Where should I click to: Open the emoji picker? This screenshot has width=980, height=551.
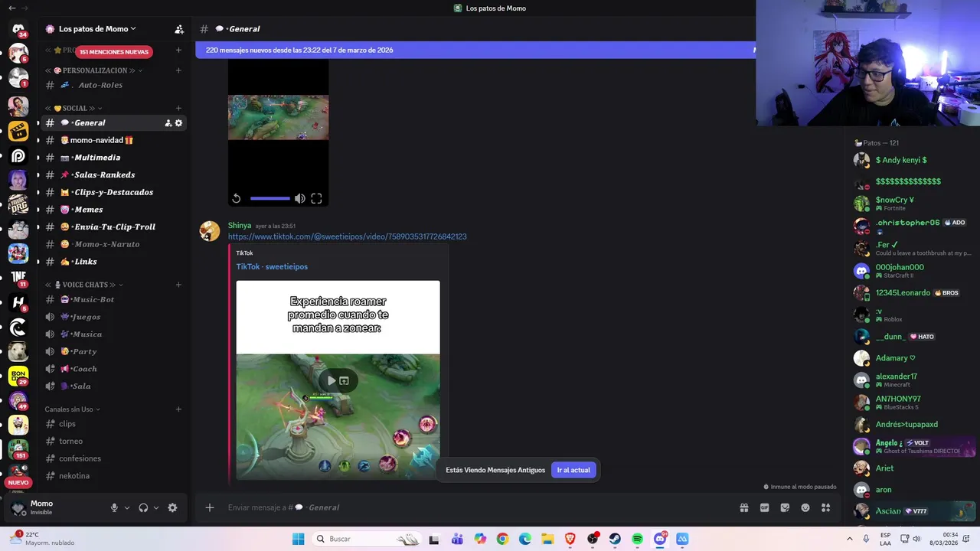tap(805, 507)
